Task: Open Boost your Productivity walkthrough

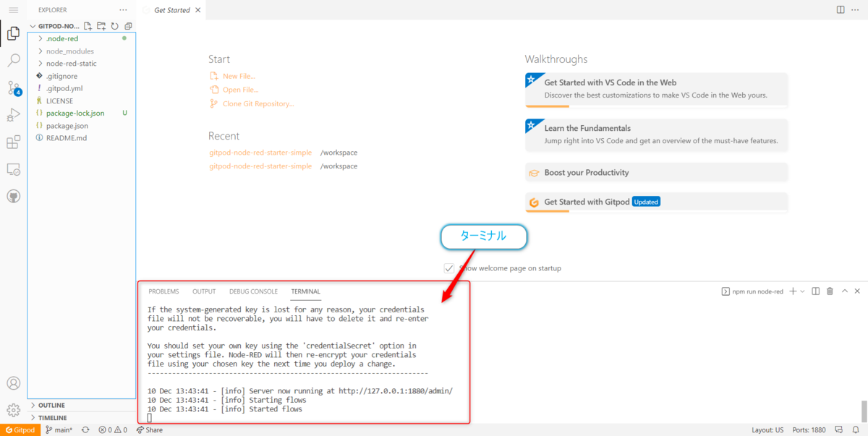Action: pos(656,173)
